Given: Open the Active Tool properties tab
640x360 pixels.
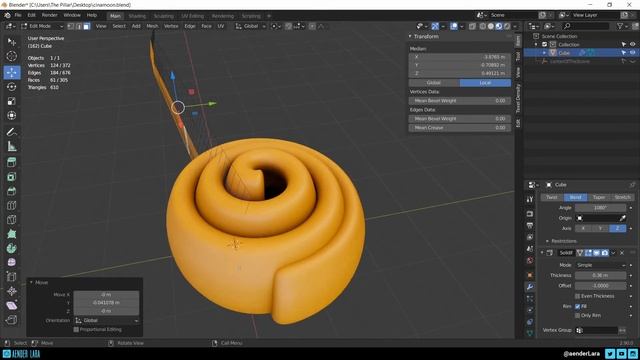Looking at the screenshot, I should tap(530, 199).
